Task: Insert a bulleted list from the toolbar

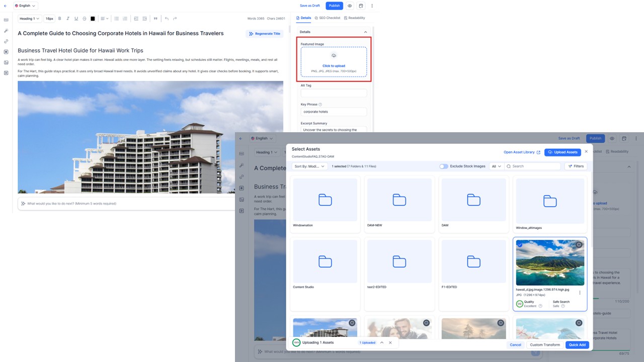Action: click(x=117, y=19)
